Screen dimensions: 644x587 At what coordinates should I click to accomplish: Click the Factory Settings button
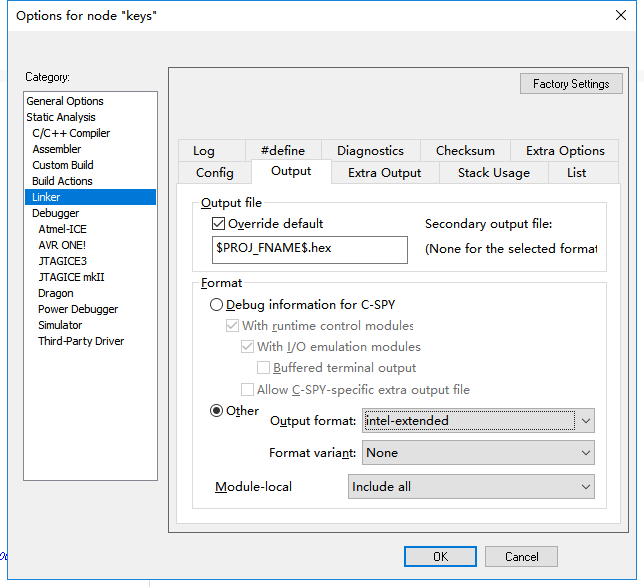(571, 84)
